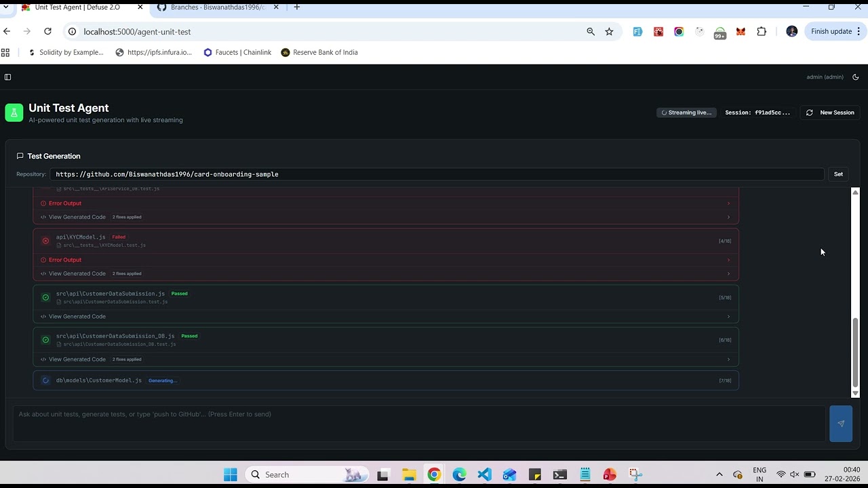Expand Error Output under APIService_DB test
The image size is (868, 488).
[386, 203]
